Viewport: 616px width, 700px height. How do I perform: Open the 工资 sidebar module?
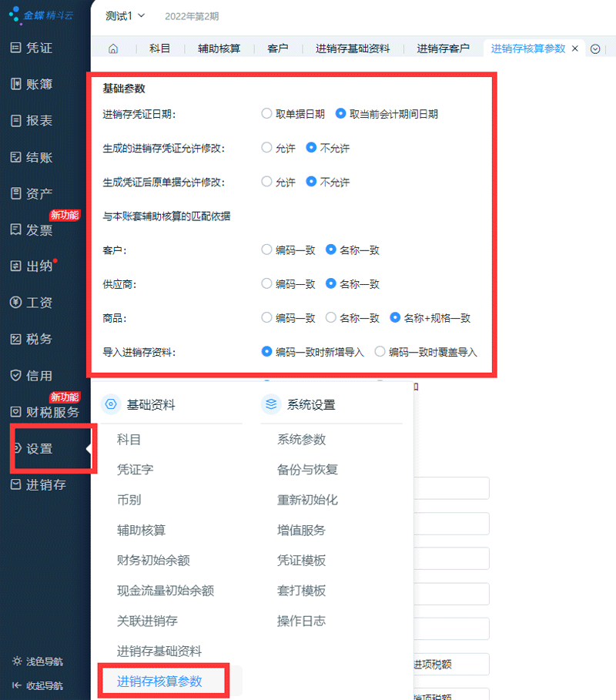32,303
